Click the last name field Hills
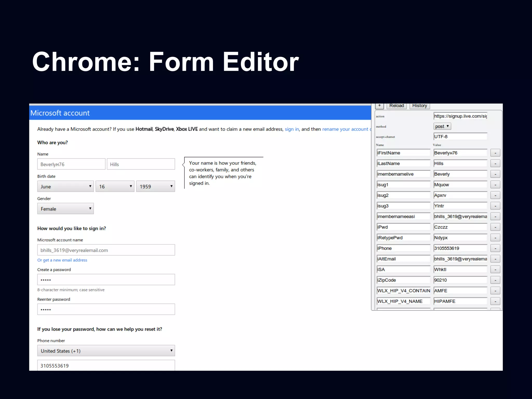 click(x=141, y=164)
